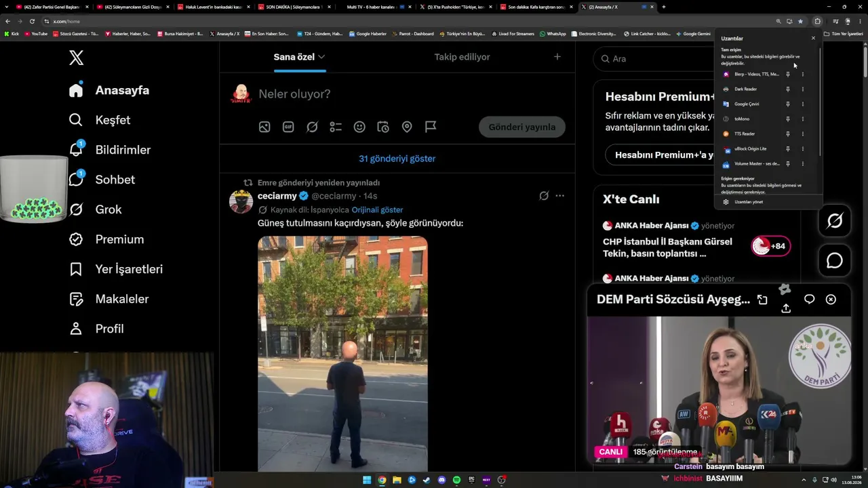Open Spotify from taskbar
The width and height of the screenshot is (868, 488).
coord(456,480)
